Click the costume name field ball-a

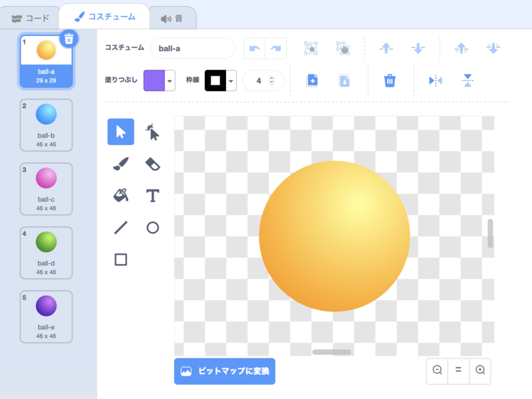(x=193, y=49)
